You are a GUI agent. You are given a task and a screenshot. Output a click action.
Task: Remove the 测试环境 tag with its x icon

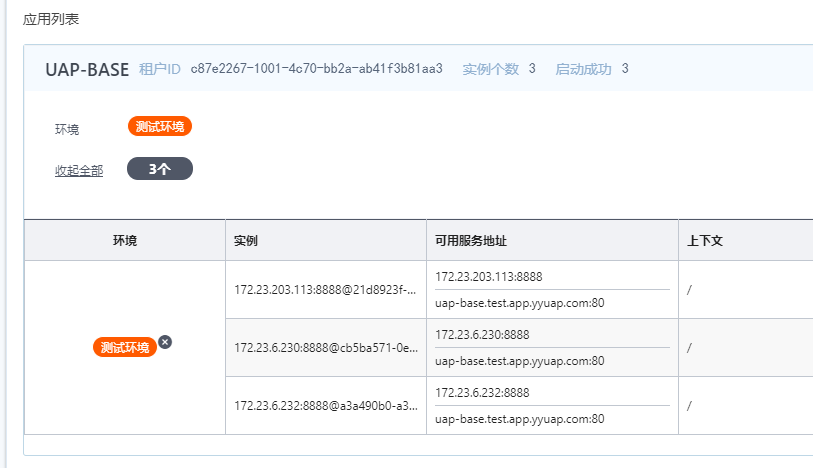(165, 342)
